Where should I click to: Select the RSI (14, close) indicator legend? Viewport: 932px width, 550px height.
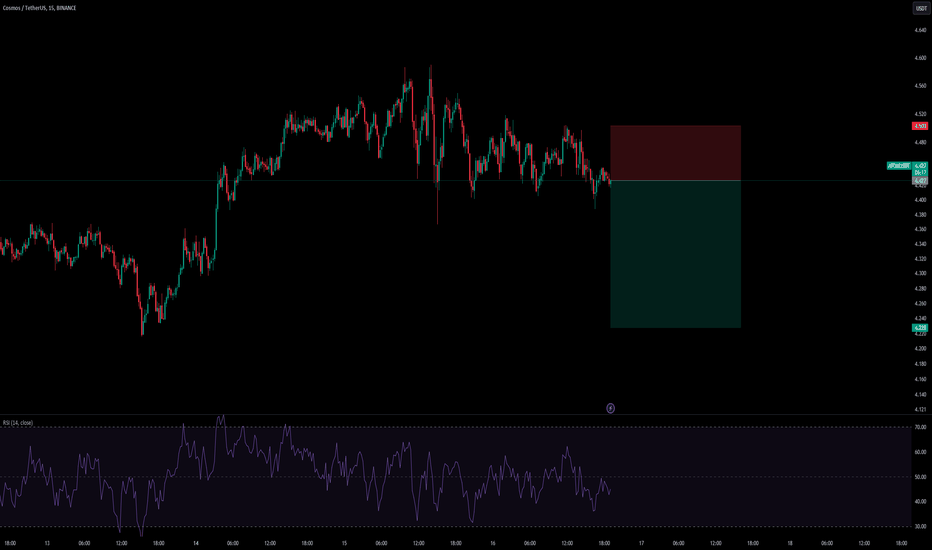pyautogui.click(x=18, y=423)
